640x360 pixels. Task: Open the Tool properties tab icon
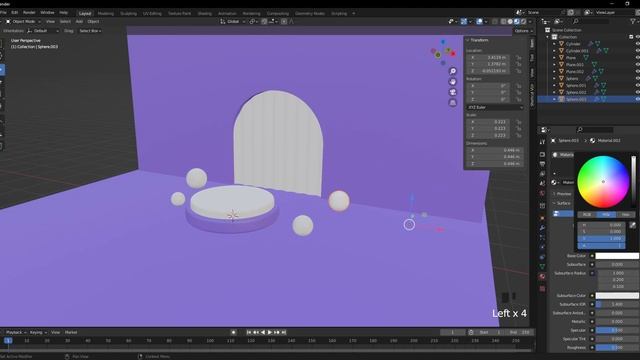[x=542, y=142]
